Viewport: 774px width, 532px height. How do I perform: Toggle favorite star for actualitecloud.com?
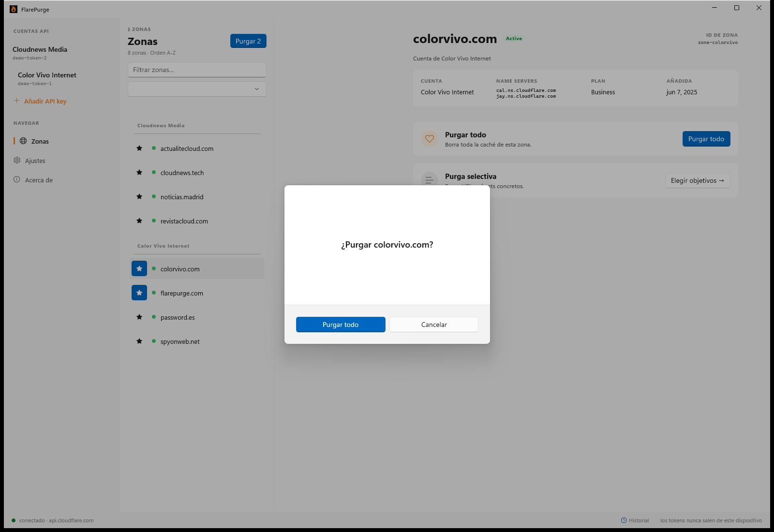click(x=139, y=148)
